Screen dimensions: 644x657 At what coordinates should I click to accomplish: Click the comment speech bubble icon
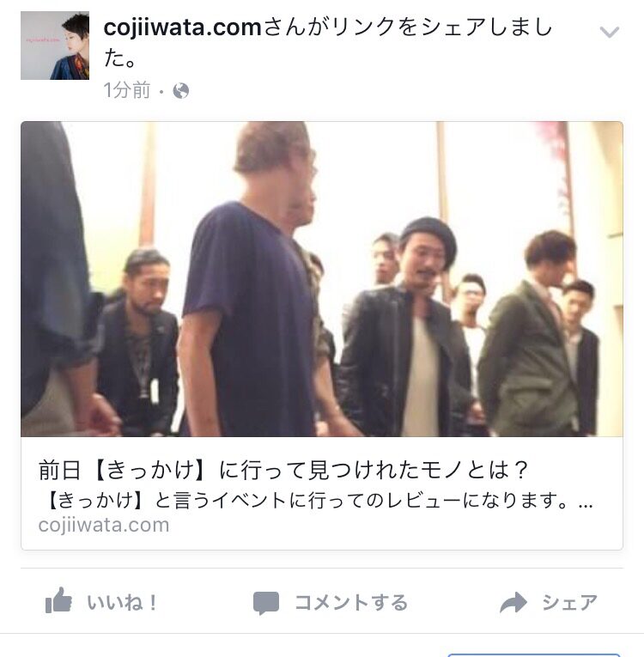265,604
